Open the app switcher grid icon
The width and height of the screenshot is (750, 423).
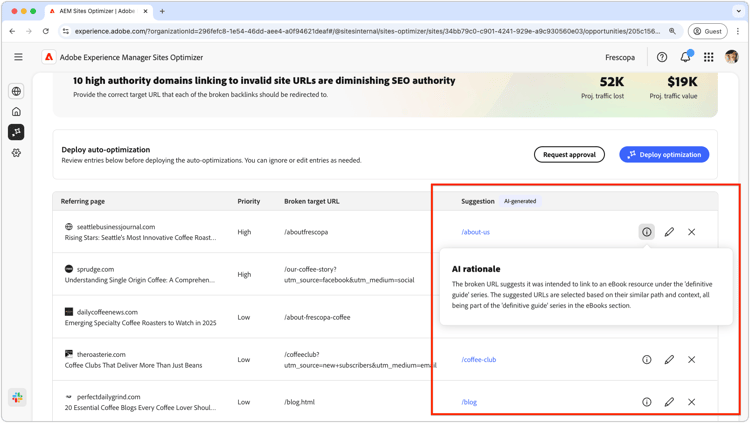[708, 57]
